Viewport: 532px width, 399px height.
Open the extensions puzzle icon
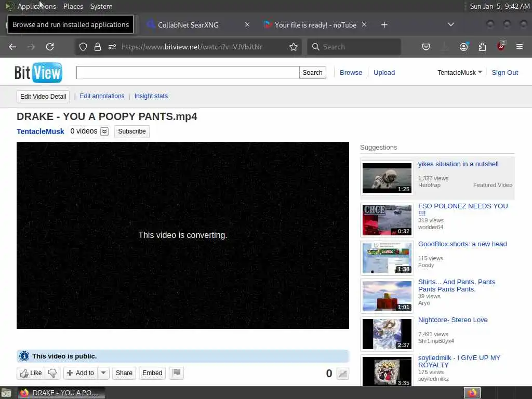[x=482, y=47]
